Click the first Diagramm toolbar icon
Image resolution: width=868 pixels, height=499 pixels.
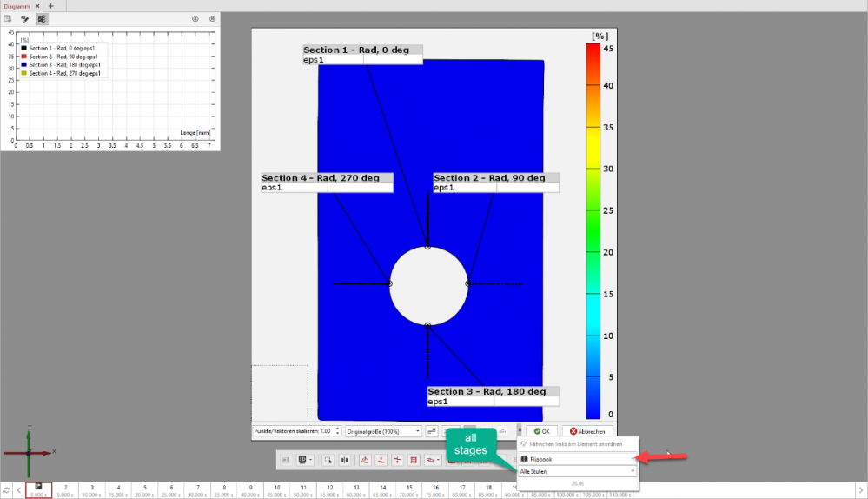pyautogui.click(x=10, y=18)
